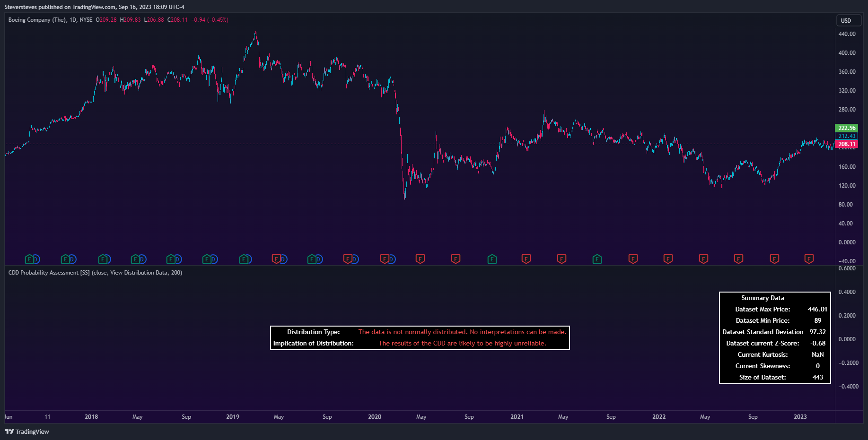The width and height of the screenshot is (868, 440).
Task: Click the first green earnings marker near Jun
Action: [29, 259]
